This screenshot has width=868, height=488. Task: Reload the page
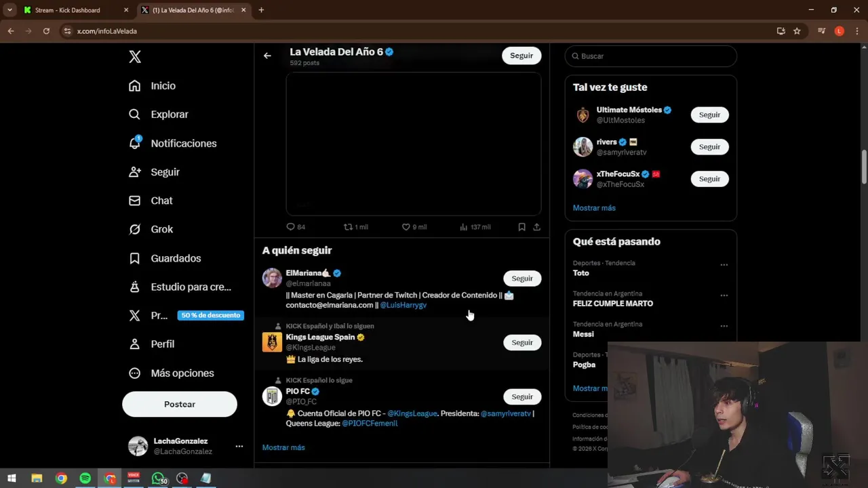coord(46,31)
